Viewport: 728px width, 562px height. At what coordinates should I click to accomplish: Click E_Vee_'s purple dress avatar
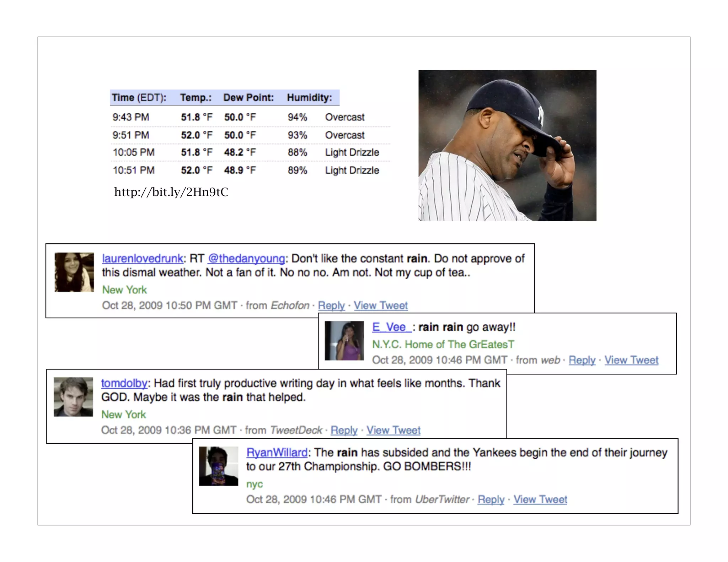pos(344,341)
